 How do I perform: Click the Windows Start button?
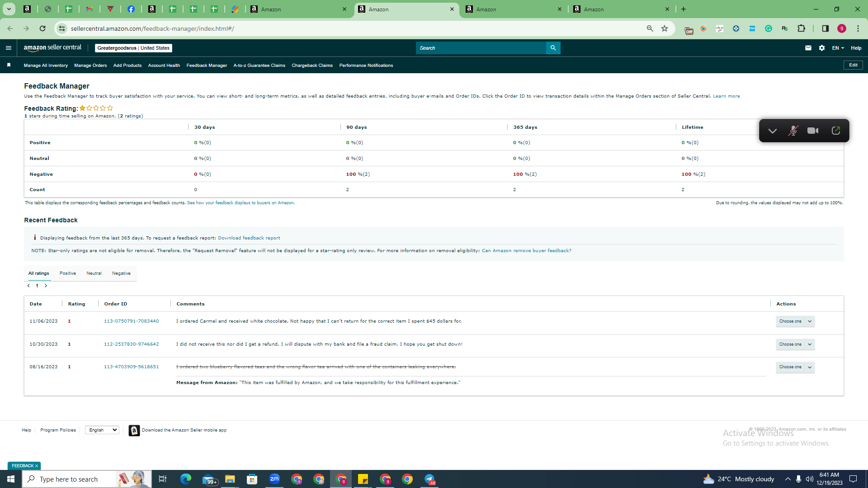(x=11, y=479)
